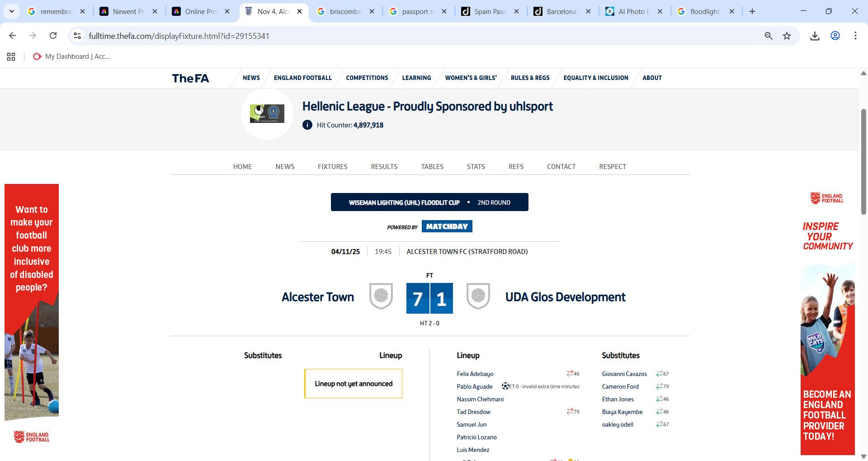The width and height of the screenshot is (868, 461).
Task: Open the site information icon in address bar
Action: [x=77, y=36]
